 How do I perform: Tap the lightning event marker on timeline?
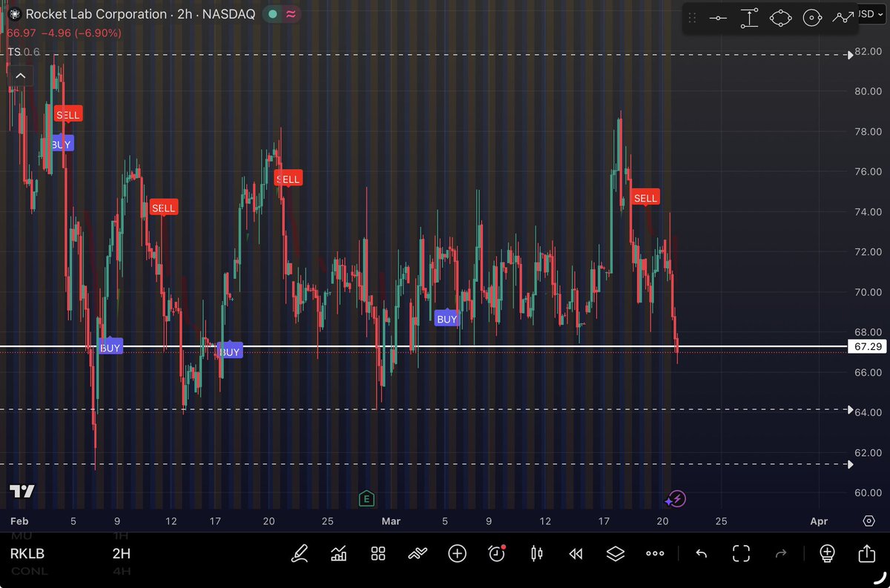click(x=676, y=499)
